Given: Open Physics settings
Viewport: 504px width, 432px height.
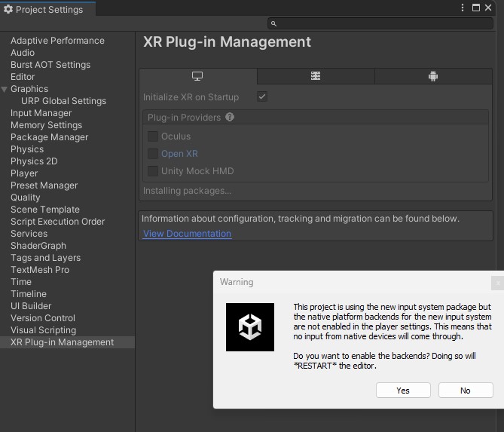Looking at the screenshot, I should coord(27,149).
